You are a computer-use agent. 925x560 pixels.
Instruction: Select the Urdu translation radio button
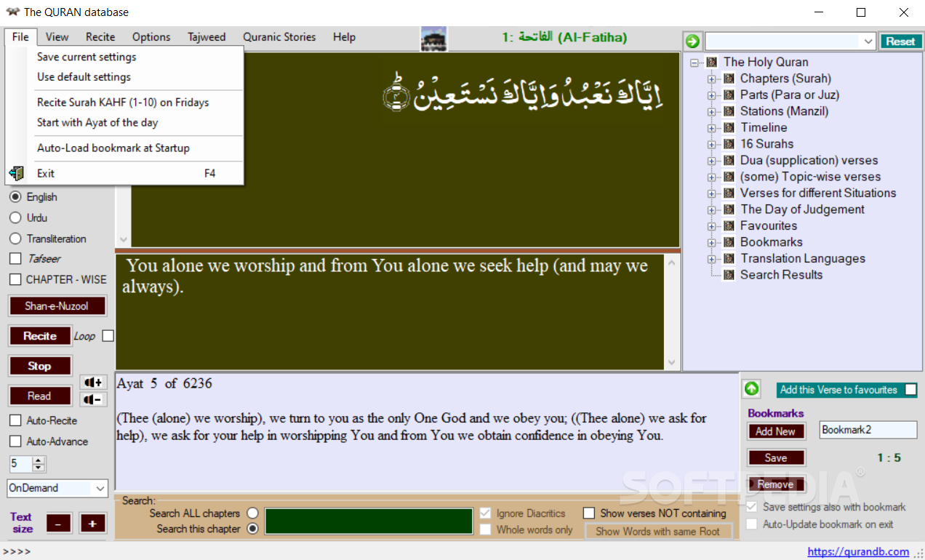tap(15, 217)
